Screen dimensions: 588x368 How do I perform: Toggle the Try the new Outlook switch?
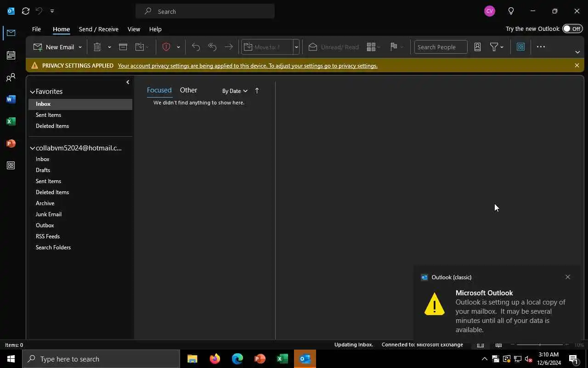coord(572,29)
